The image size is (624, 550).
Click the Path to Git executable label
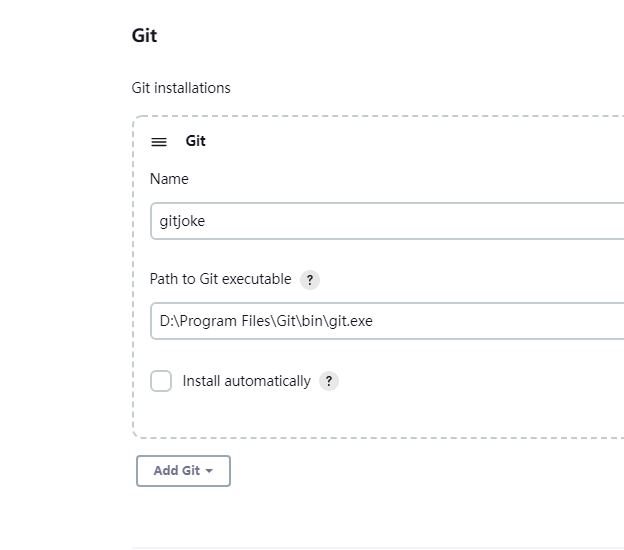tap(220, 279)
